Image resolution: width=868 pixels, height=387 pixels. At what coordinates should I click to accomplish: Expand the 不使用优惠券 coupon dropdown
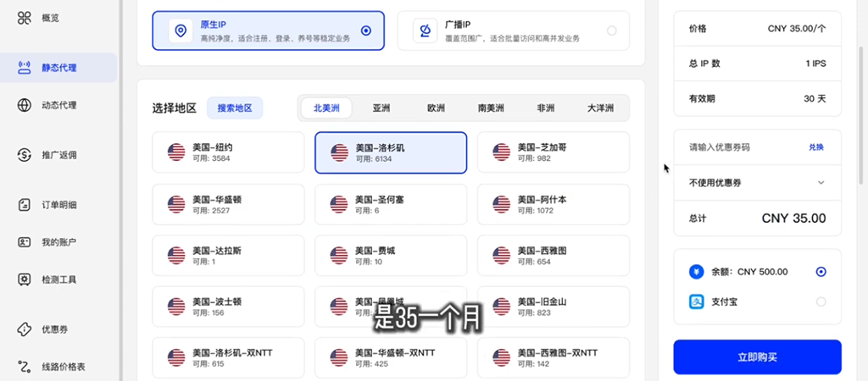tap(757, 182)
